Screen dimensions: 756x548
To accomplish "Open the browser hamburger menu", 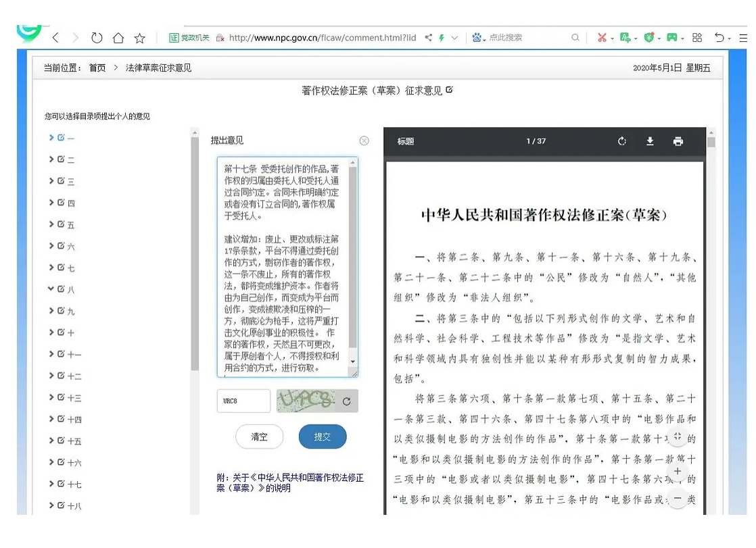I will coord(743,38).
